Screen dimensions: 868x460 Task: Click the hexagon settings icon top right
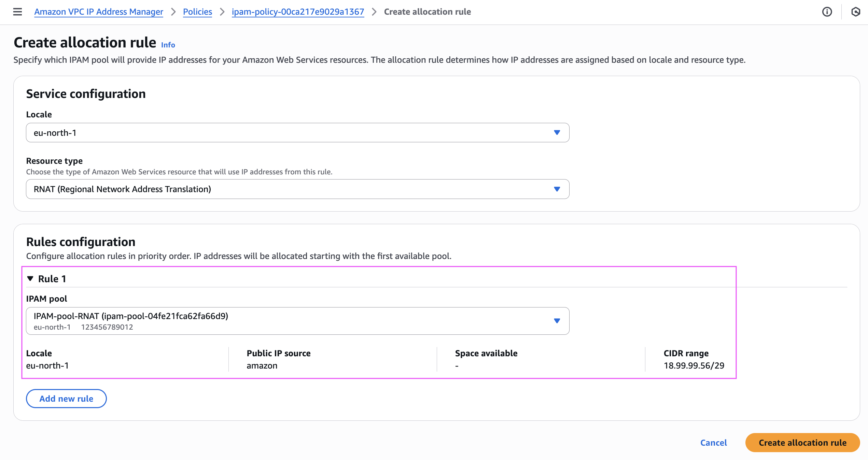(855, 12)
